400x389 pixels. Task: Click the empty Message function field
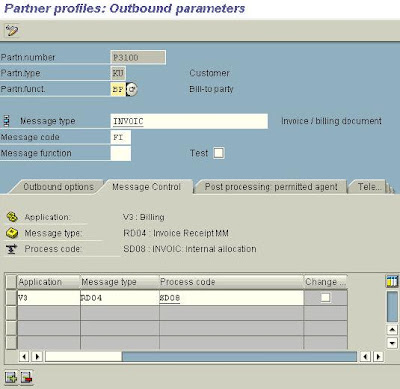tap(120, 153)
